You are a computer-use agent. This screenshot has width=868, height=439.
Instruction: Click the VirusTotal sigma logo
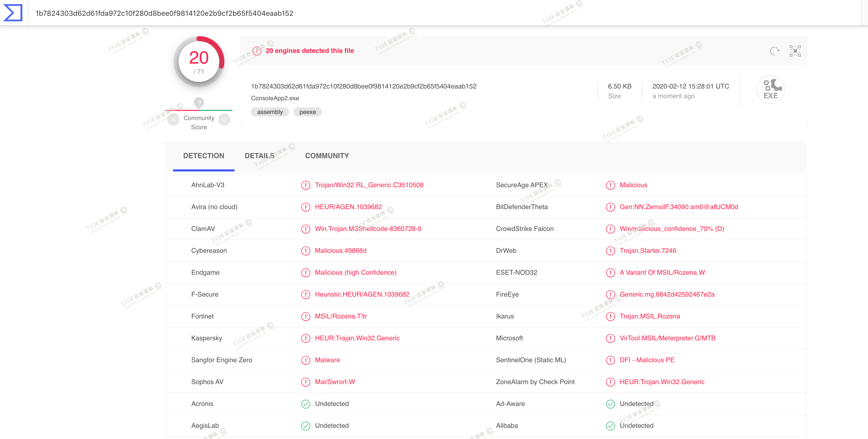click(13, 13)
